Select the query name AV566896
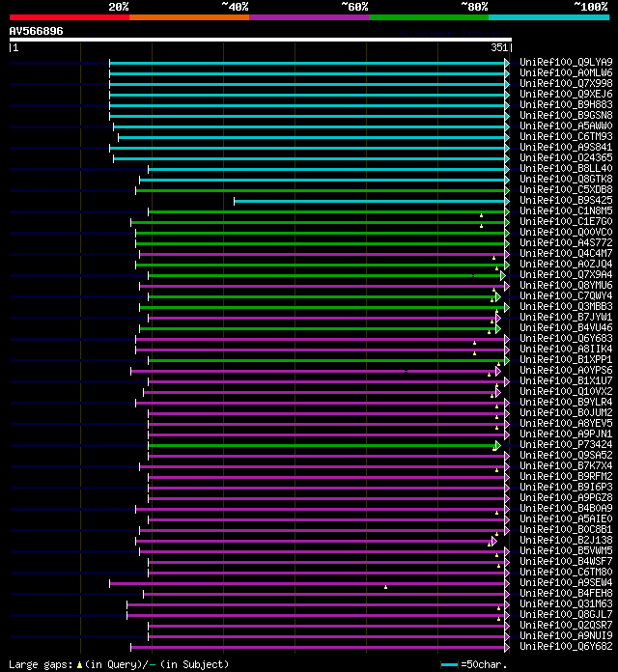The width and height of the screenshot is (618, 672). (36, 31)
